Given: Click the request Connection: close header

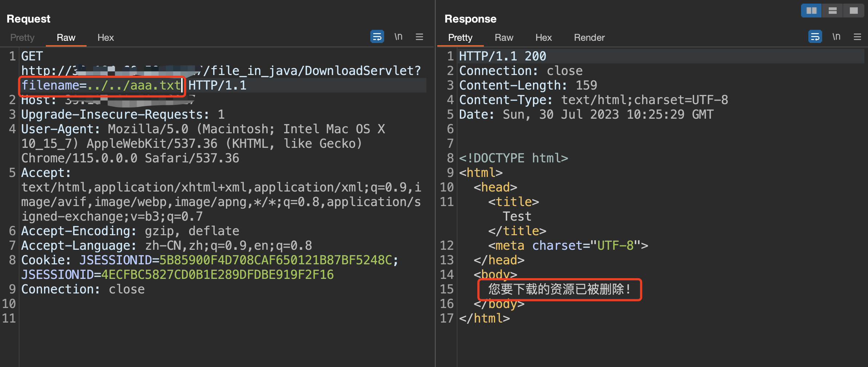Looking at the screenshot, I should point(83,289).
